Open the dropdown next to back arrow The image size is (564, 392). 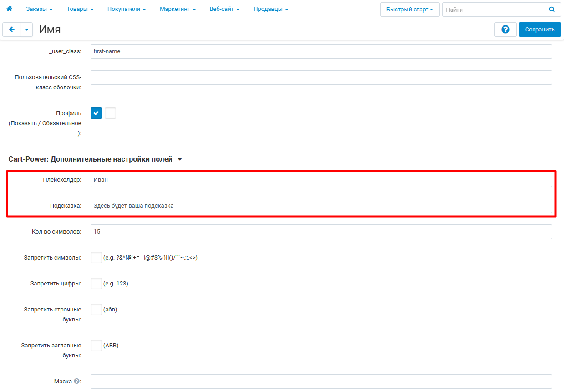[27, 30]
